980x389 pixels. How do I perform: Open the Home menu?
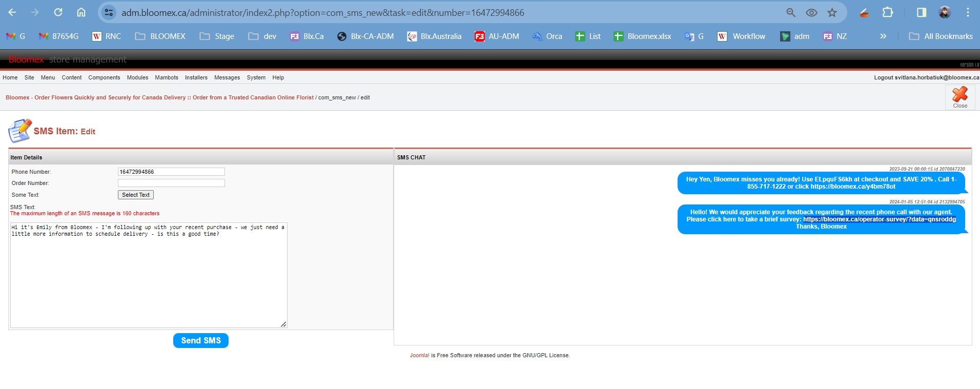(10, 77)
